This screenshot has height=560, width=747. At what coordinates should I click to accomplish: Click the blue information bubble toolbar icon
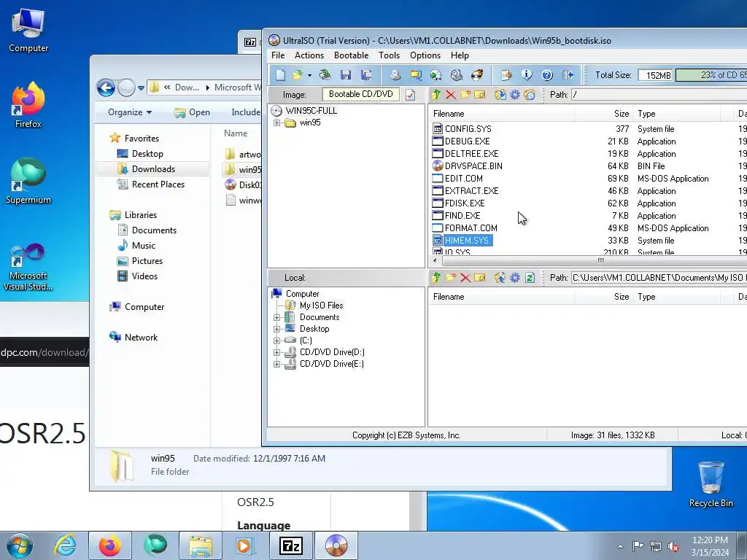pos(527,75)
